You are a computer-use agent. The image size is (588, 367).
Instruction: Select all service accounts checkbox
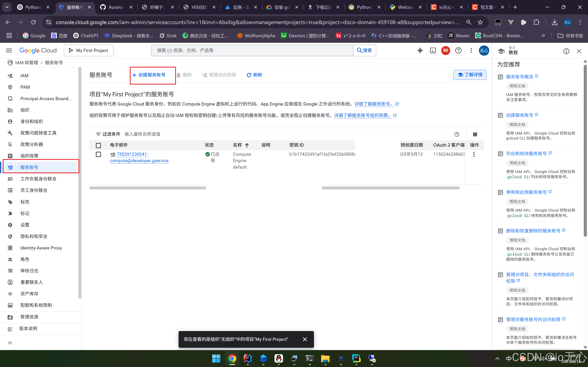click(98, 145)
